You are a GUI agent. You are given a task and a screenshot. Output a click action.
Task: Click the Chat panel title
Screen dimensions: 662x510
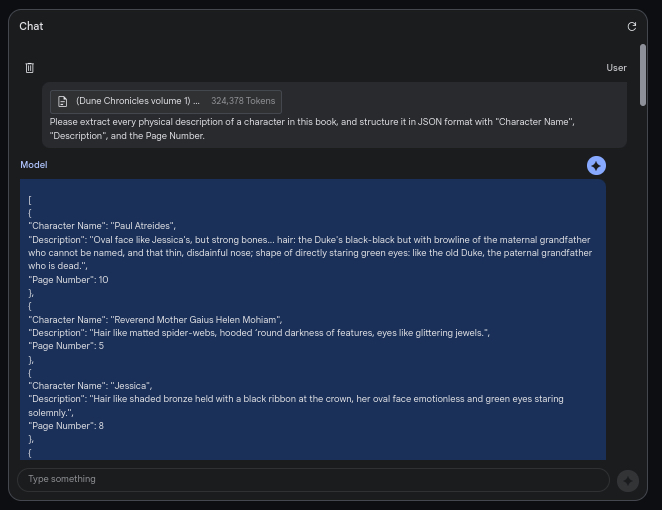[31, 27]
